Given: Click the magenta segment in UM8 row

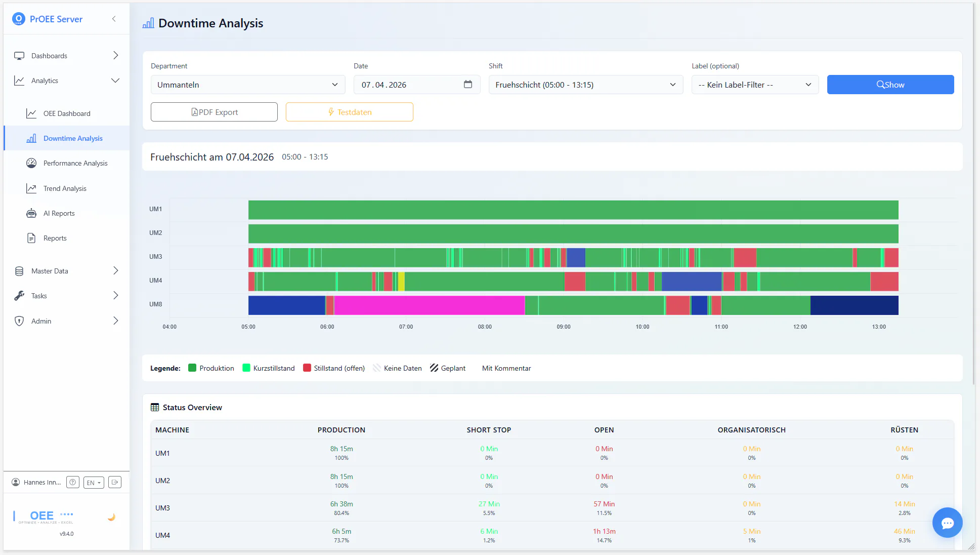Looking at the screenshot, I should coord(429,305).
